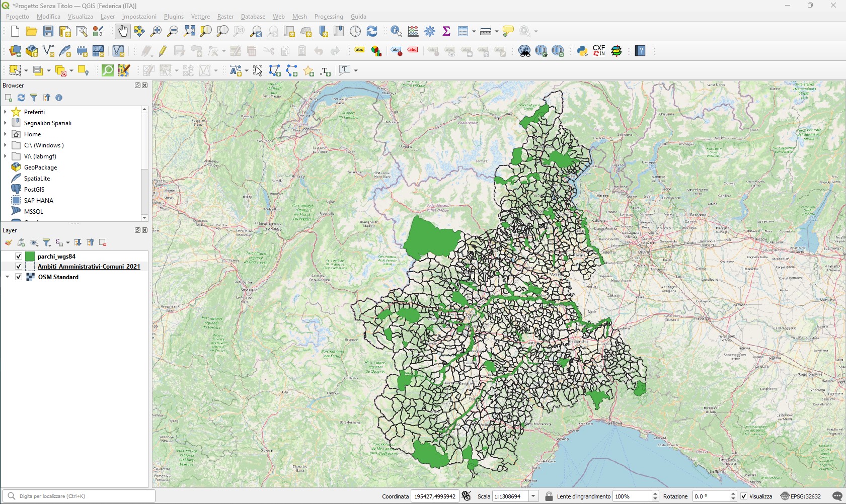Toggle the Visualizza render checkbox
Image resolution: width=846 pixels, height=504 pixels.
click(x=744, y=496)
